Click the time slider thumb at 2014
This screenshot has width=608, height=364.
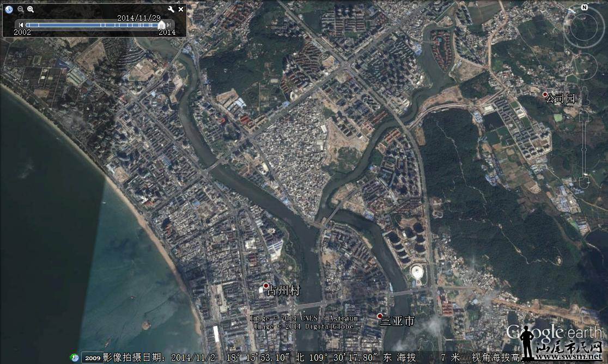pyautogui.click(x=161, y=24)
